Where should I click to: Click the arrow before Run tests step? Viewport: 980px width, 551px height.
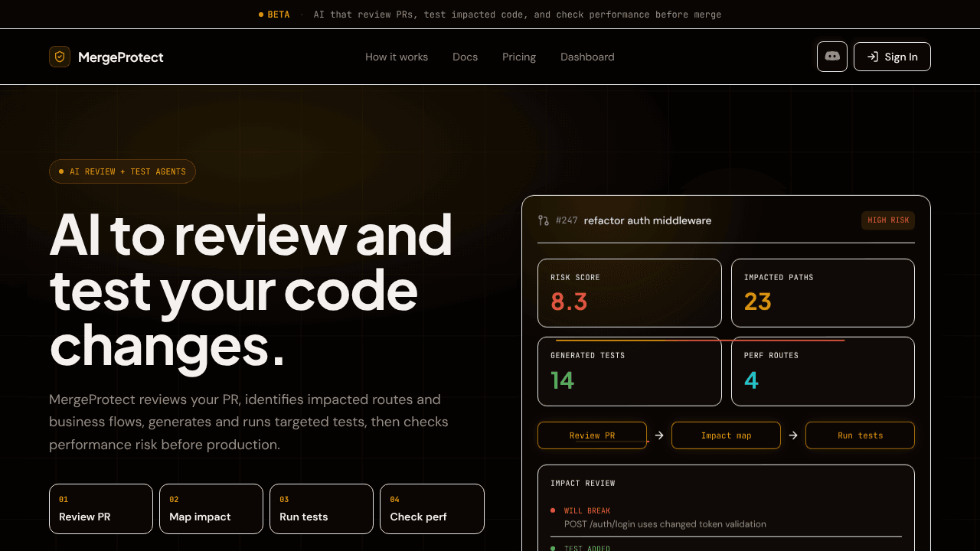[793, 435]
